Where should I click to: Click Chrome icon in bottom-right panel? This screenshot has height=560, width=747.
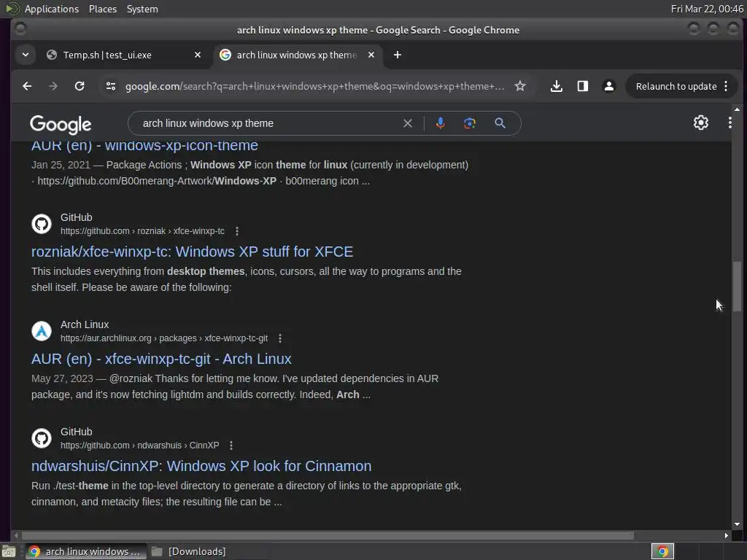662,551
